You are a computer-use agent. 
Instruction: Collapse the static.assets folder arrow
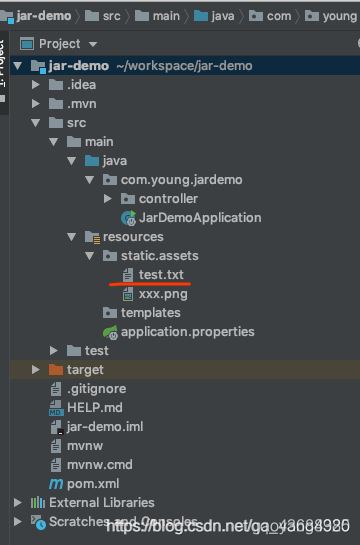tap(90, 256)
